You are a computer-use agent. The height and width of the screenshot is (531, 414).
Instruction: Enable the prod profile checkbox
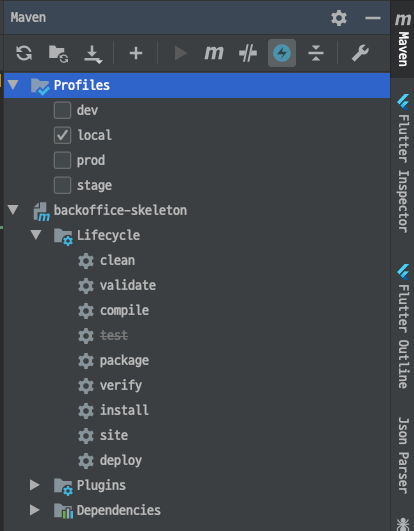(x=62, y=160)
